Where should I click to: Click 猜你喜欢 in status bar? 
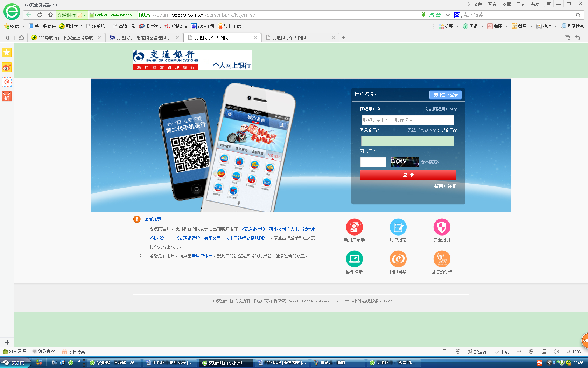coord(44,352)
